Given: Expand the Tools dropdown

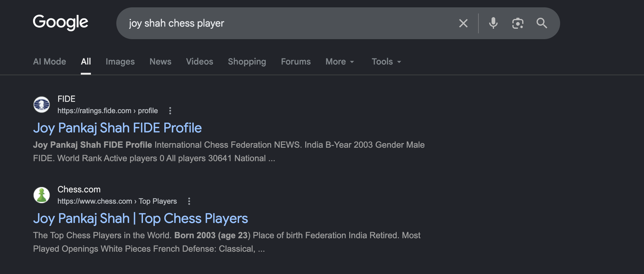Looking at the screenshot, I should (386, 62).
